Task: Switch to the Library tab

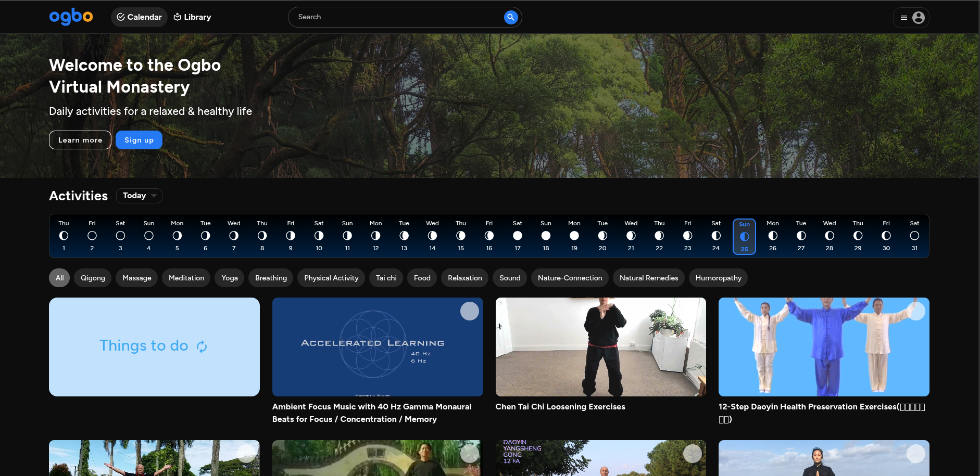Action: [x=192, y=17]
